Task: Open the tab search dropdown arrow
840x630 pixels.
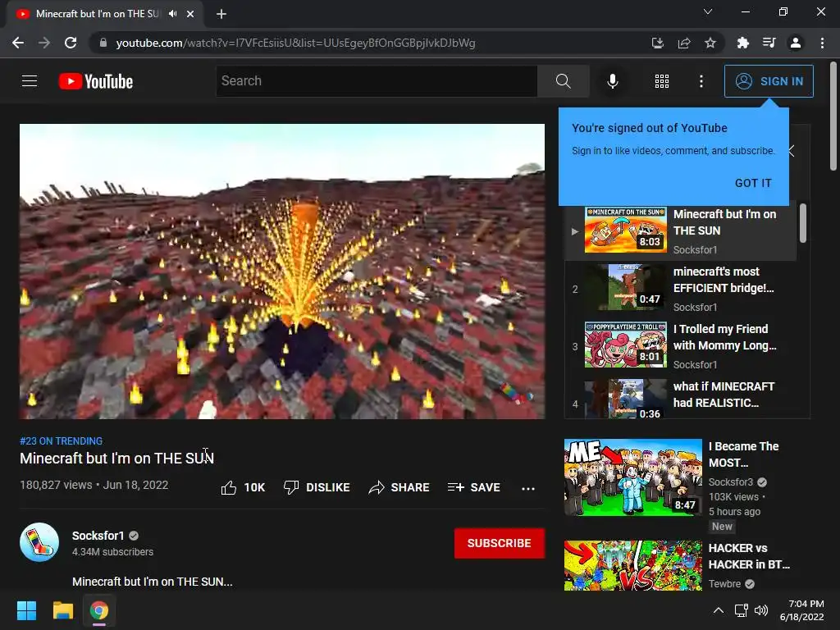Action: (x=708, y=11)
